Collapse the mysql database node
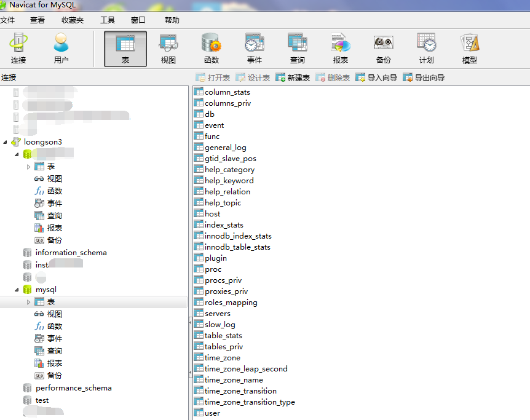 pyautogui.click(x=17, y=290)
